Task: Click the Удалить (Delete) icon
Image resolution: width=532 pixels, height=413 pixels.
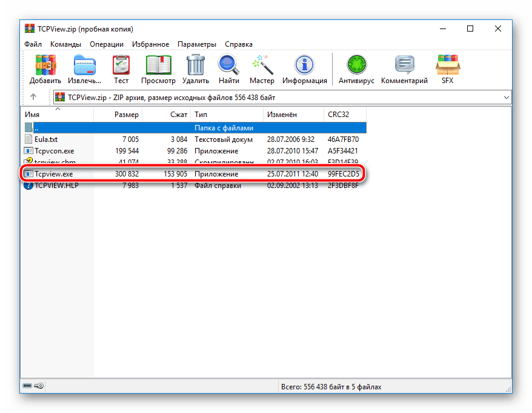Action: pos(195,64)
